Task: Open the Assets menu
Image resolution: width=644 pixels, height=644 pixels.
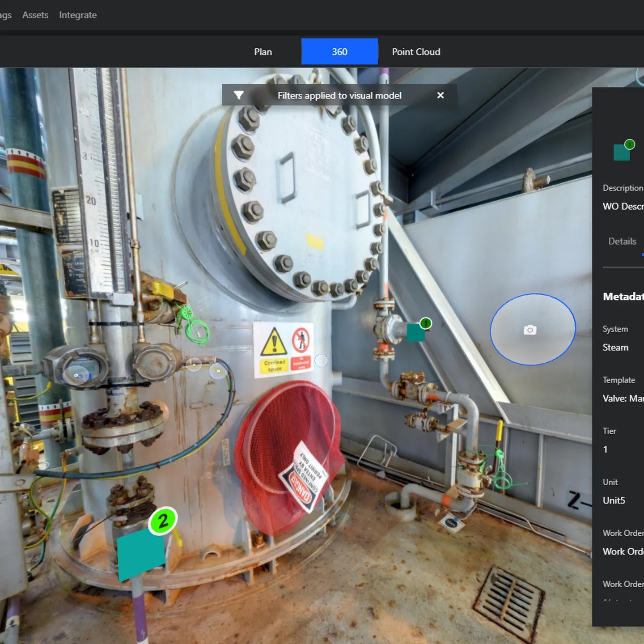Action: click(x=35, y=15)
